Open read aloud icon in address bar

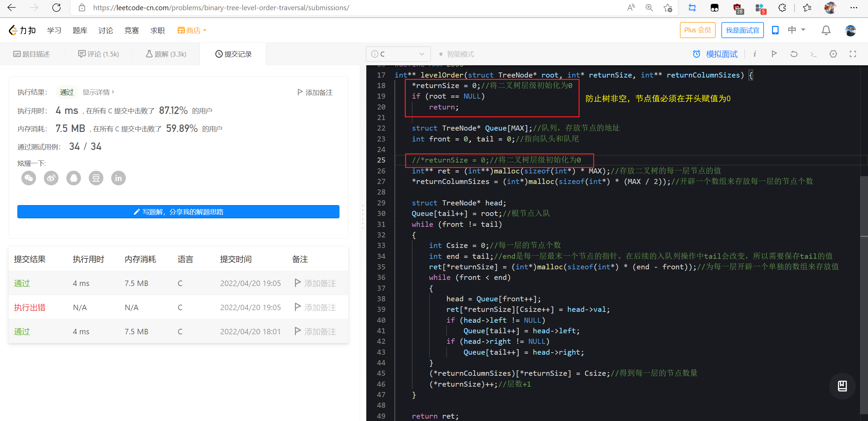631,7
